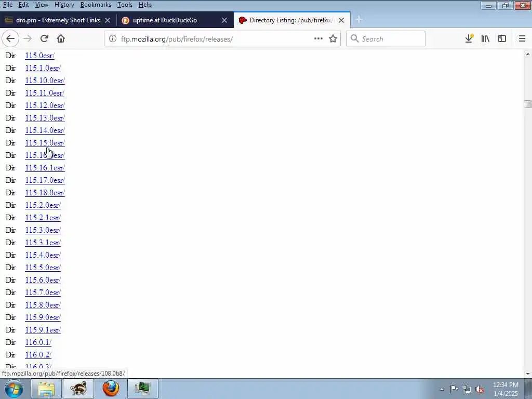The image size is (532, 399).
Task: Click the muted volume tray icon
Action: (x=480, y=390)
